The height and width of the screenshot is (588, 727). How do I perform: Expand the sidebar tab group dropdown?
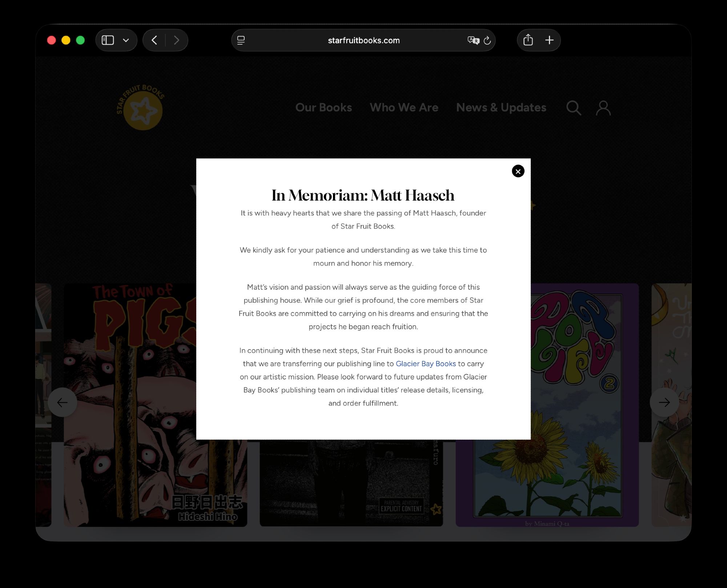coord(126,40)
